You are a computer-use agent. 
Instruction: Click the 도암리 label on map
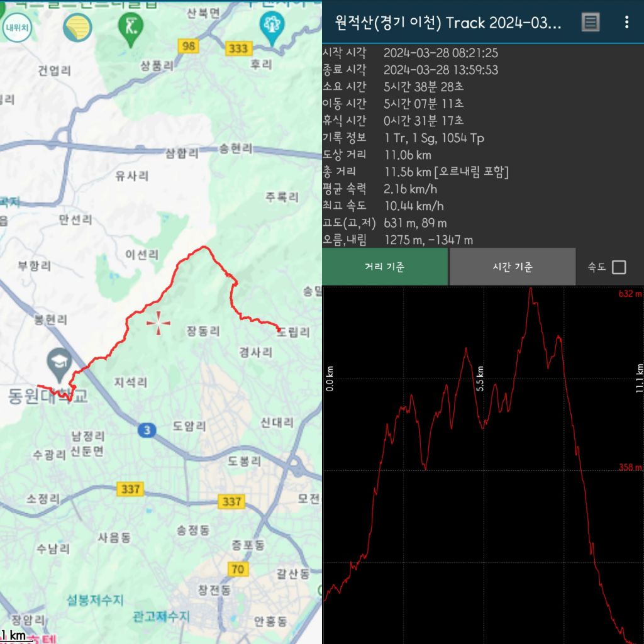189,426
